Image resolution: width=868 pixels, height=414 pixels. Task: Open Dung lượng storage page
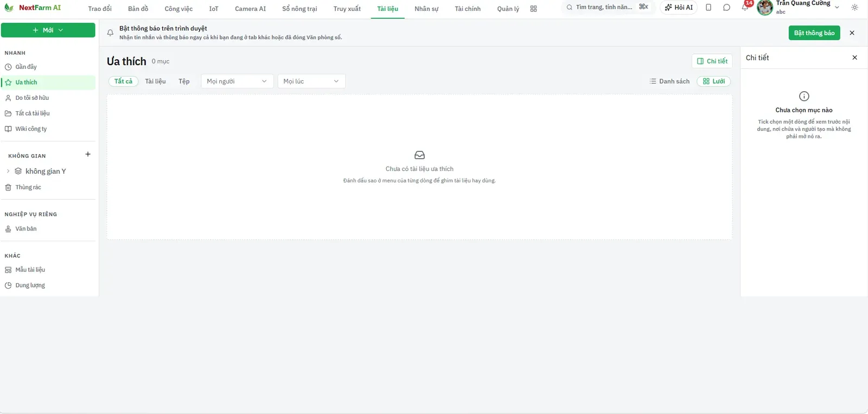point(48,285)
